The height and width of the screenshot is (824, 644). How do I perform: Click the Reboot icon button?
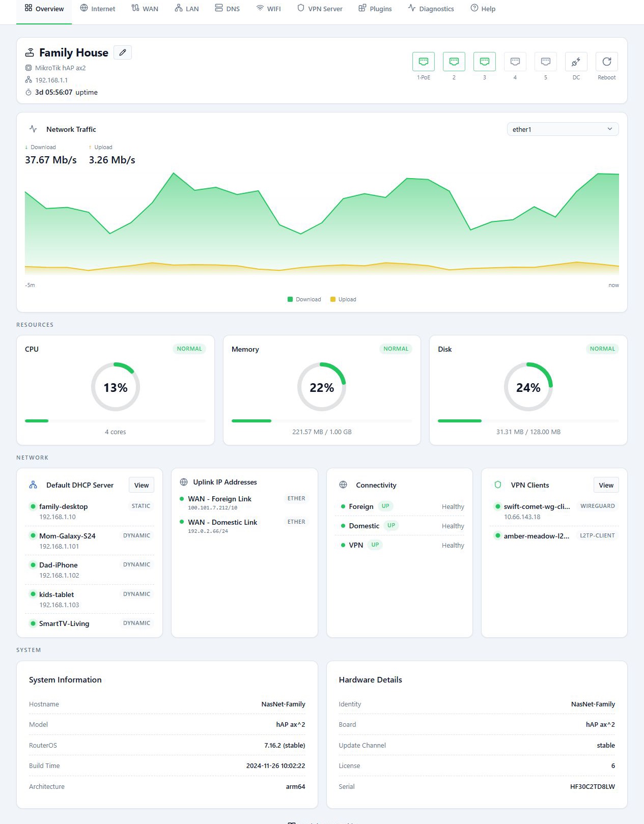[606, 62]
